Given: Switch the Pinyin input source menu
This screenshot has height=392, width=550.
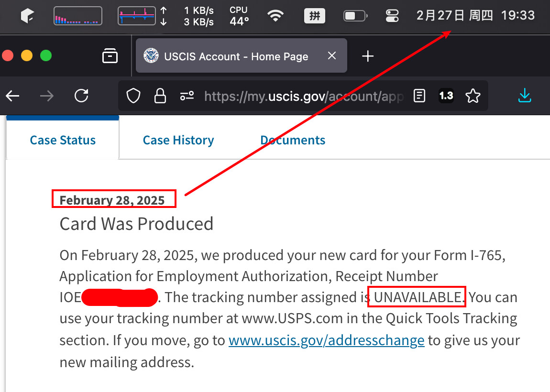Looking at the screenshot, I should click(x=315, y=16).
